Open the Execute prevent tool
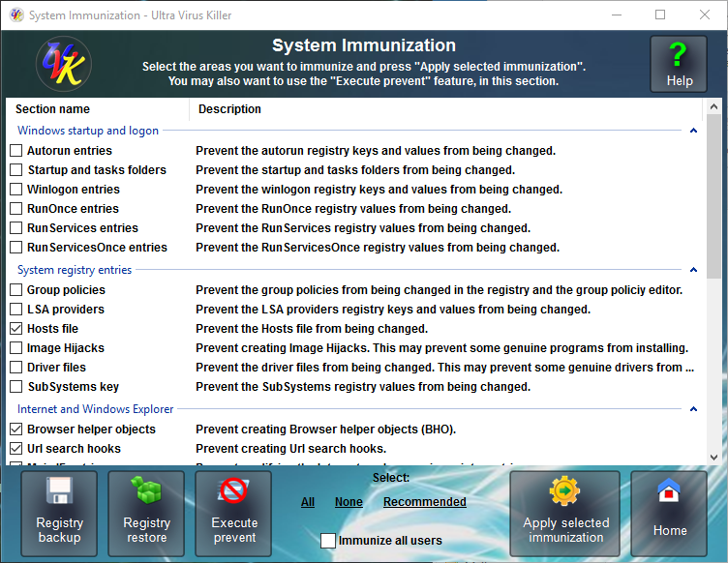The width and height of the screenshot is (728, 563). (x=233, y=514)
